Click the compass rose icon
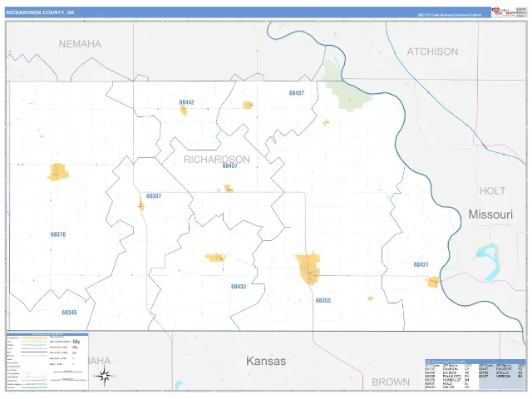Viewport: 532px width, 399px height. tap(105, 376)
